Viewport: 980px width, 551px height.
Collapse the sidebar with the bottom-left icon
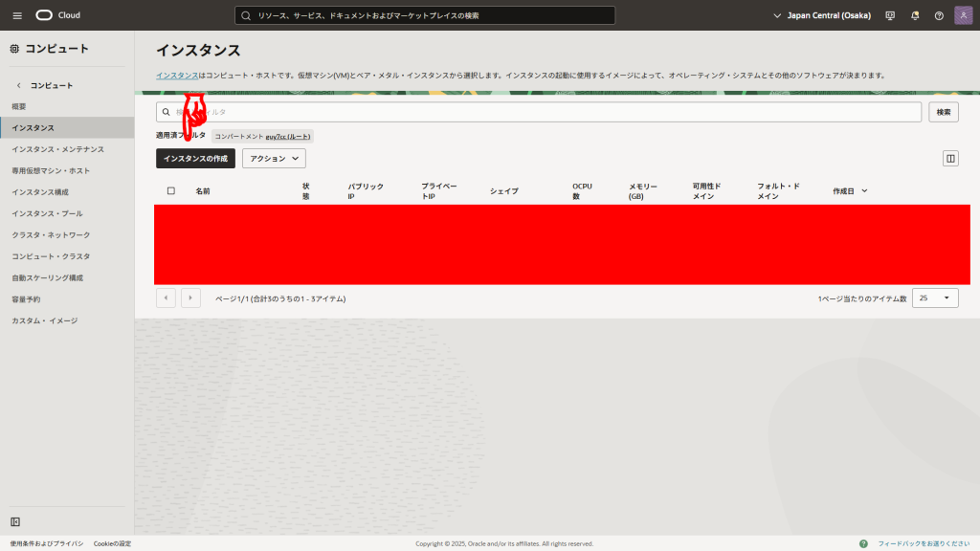point(15,521)
